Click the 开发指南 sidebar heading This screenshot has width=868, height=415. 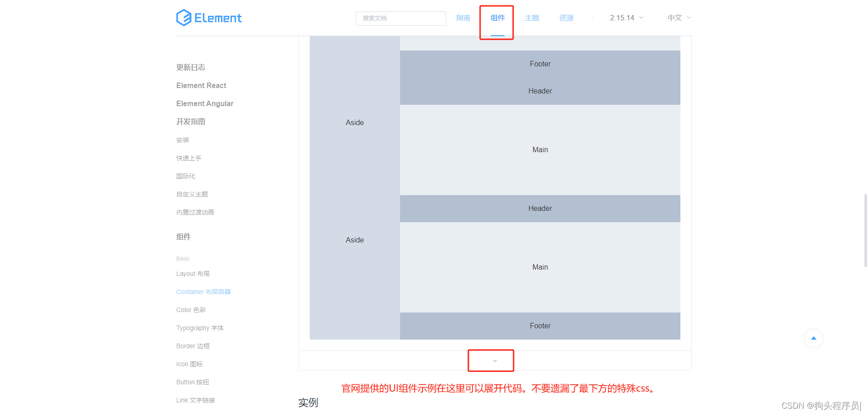pos(191,121)
